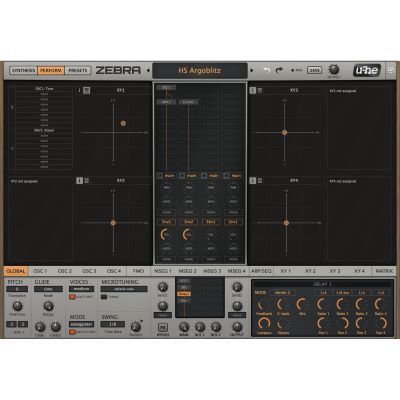Mute lane three in the synthesis grid
The height and width of the screenshot is (400, 400).
(x=204, y=176)
